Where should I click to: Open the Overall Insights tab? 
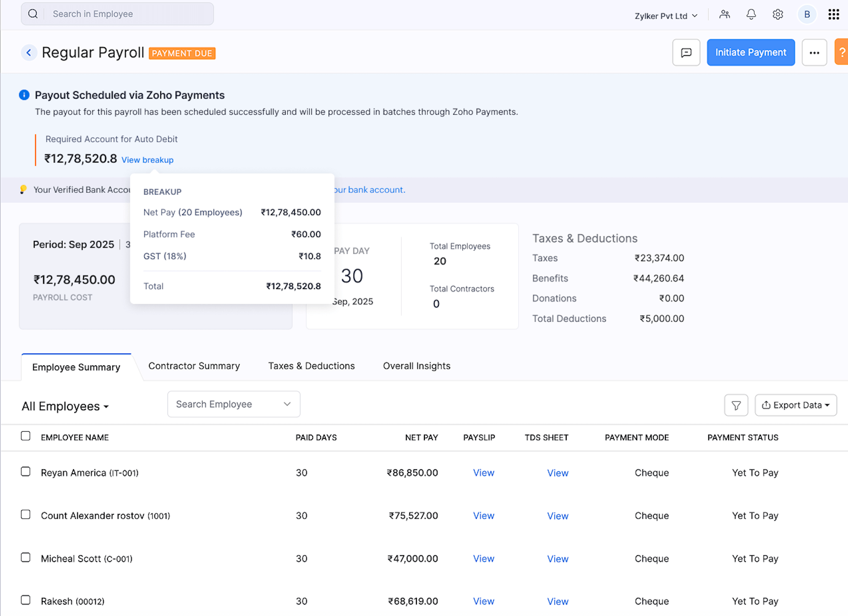416,366
